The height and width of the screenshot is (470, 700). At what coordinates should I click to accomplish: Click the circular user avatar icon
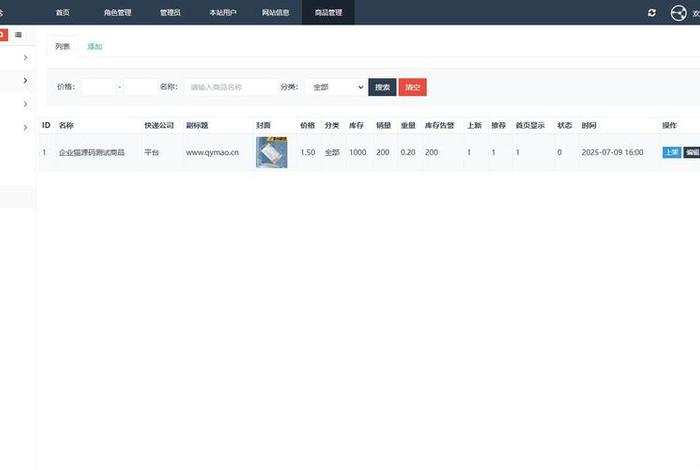point(679,12)
